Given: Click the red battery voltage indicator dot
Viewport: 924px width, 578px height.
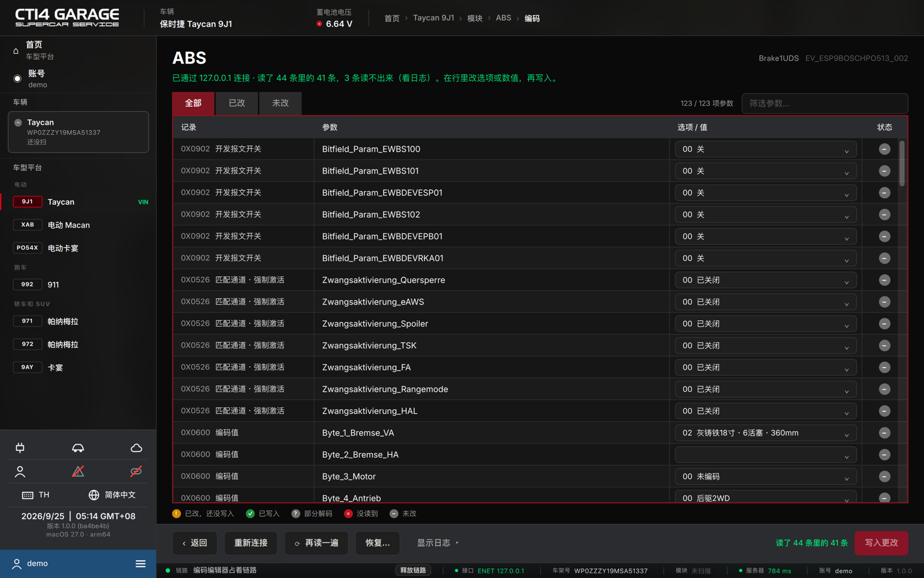Looking at the screenshot, I should click(319, 24).
